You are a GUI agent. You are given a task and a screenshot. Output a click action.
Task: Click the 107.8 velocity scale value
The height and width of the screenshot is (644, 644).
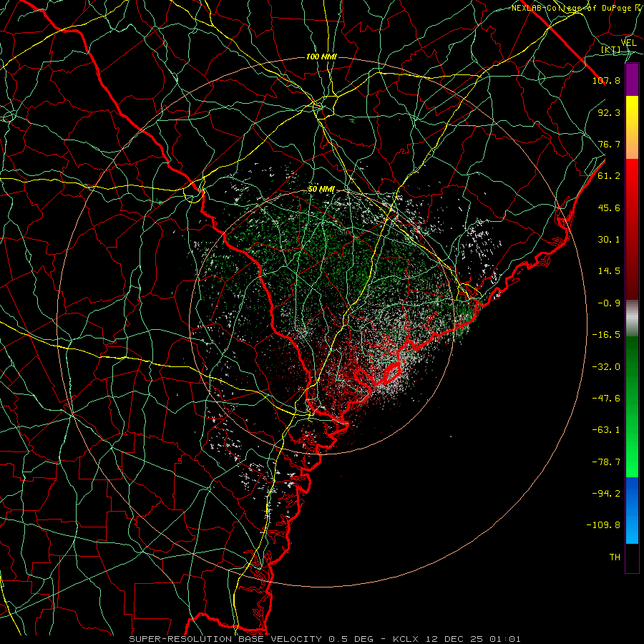(606, 80)
